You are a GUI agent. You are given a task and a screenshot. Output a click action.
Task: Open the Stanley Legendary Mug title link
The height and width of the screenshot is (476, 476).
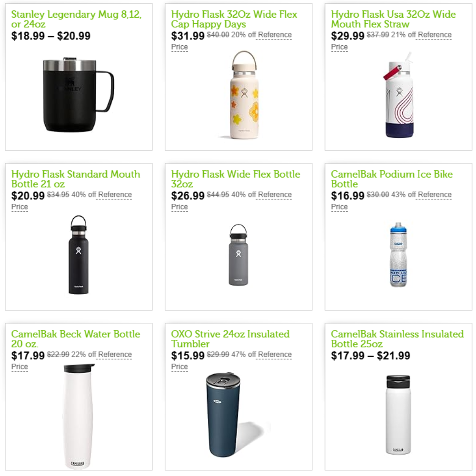[76, 19]
